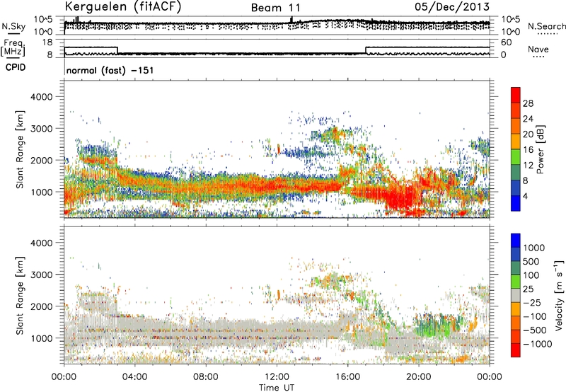
Task: Click the "20:00" time axis label
Action: (419, 377)
